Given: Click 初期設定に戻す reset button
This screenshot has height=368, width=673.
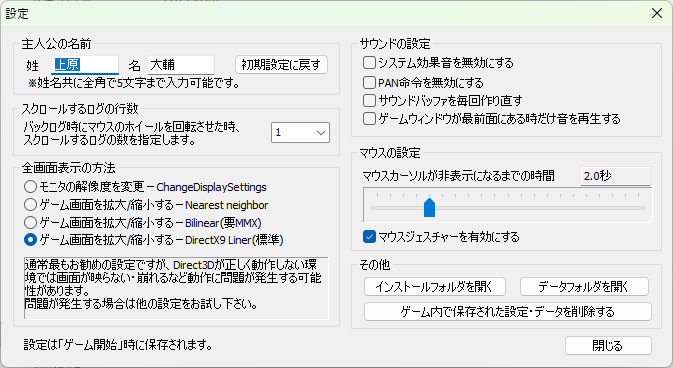Looking at the screenshot, I should click(281, 65).
